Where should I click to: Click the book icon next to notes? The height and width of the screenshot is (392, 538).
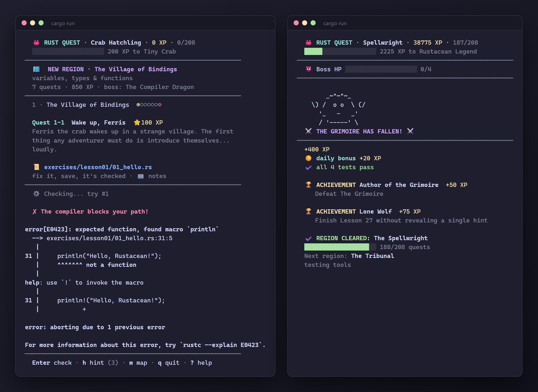point(140,176)
